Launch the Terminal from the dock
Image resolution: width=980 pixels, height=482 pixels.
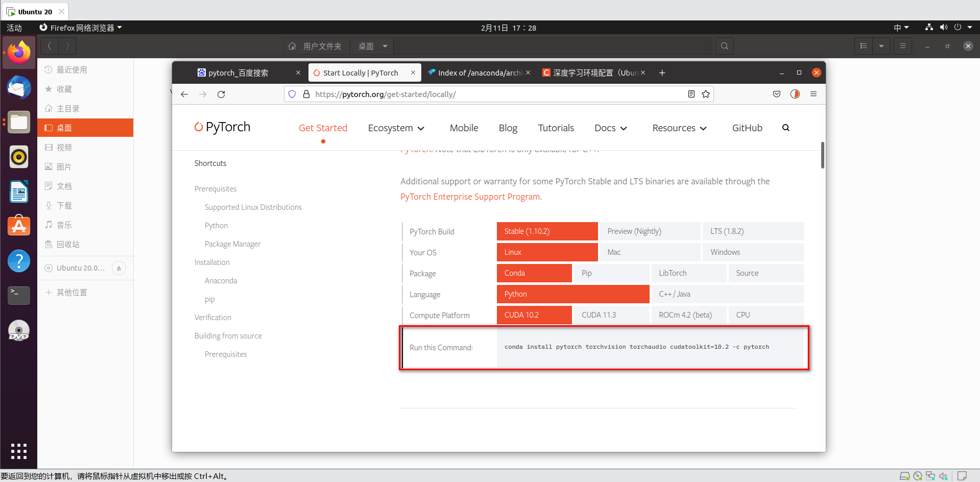click(x=18, y=295)
